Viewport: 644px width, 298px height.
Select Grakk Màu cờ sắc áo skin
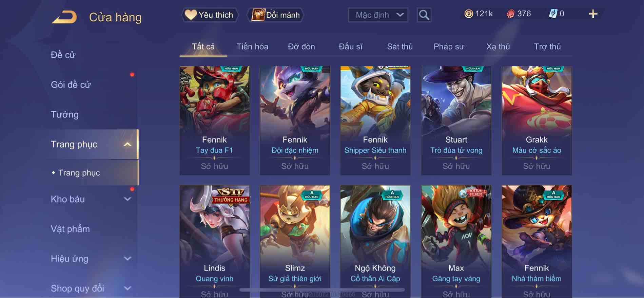[x=536, y=120]
